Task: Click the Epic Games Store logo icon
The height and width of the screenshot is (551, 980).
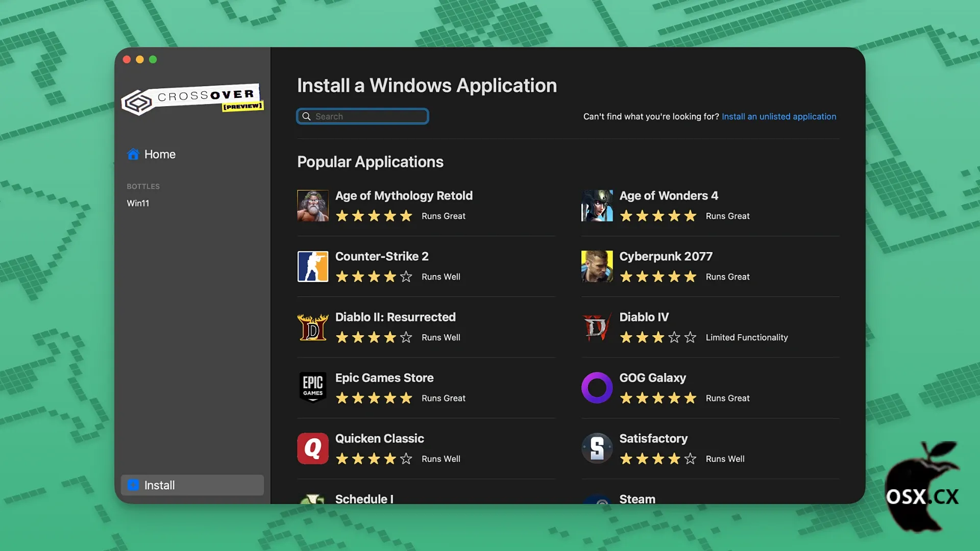Action: pyautogui.click(x=313, y=388)
